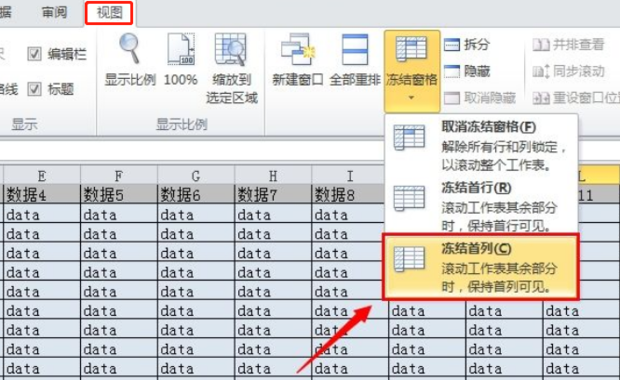Click 并排查看 view side by side
The width and height of the screenshot is (620, 380).
click(569, 44)
